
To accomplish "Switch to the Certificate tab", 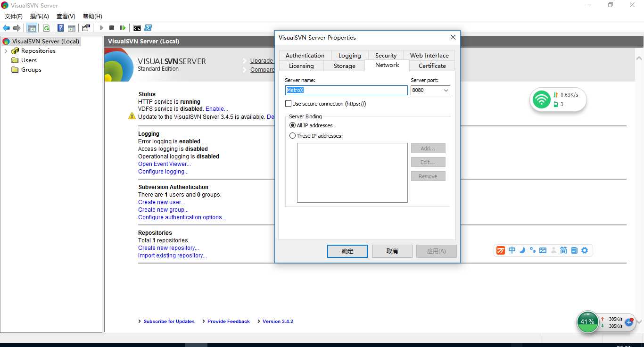I will pyautogui.click(x=432, y=66).
